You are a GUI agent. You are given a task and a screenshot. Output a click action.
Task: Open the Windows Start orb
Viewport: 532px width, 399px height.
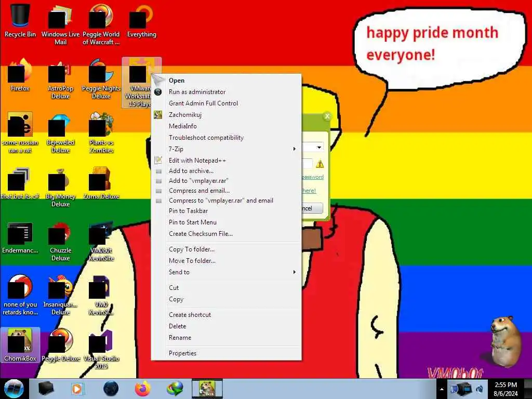(14, 389)
